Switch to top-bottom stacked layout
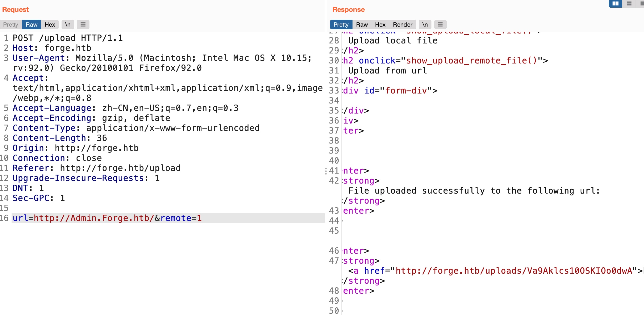Image resolution: width=644 pixels, height=315 pixels. [x=629, y=3]
